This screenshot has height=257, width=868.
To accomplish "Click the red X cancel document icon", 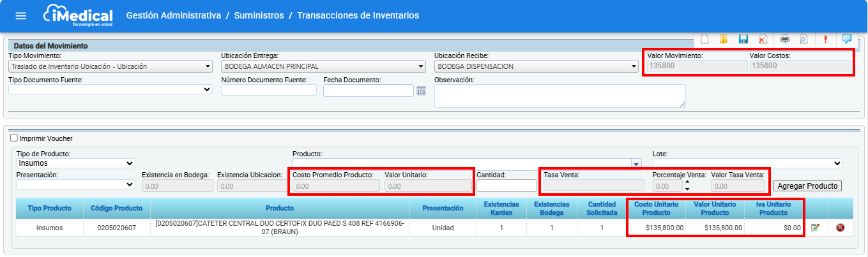I will pyautogui.click(x=763, y=40).
